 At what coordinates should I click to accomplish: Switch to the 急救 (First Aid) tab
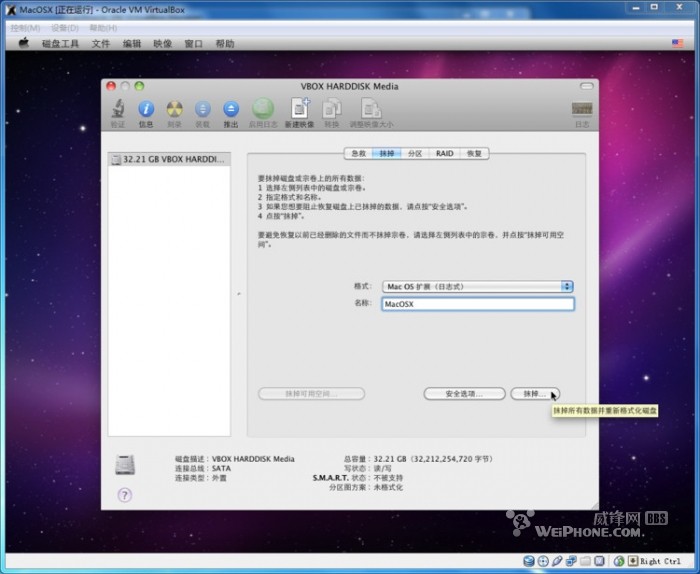[x=358, y=154]
